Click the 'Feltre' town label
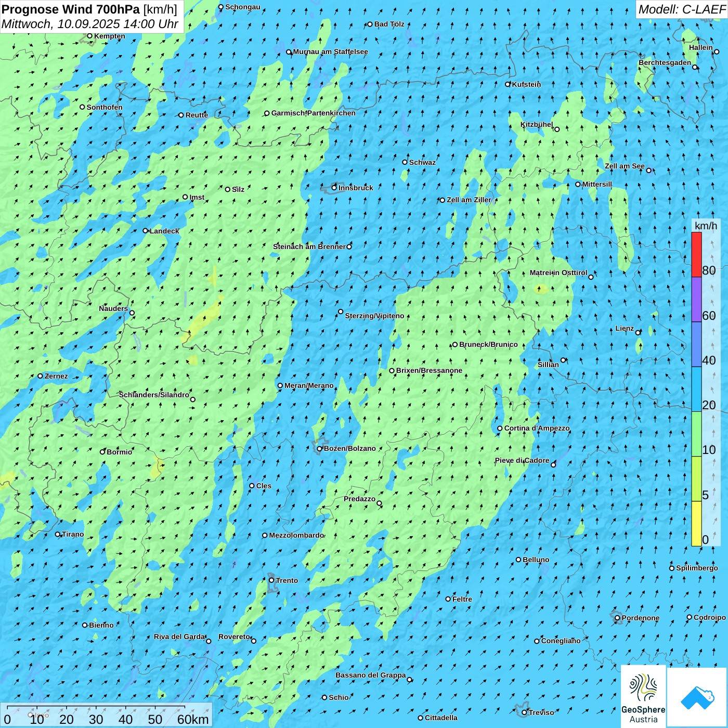 point(462,599)
